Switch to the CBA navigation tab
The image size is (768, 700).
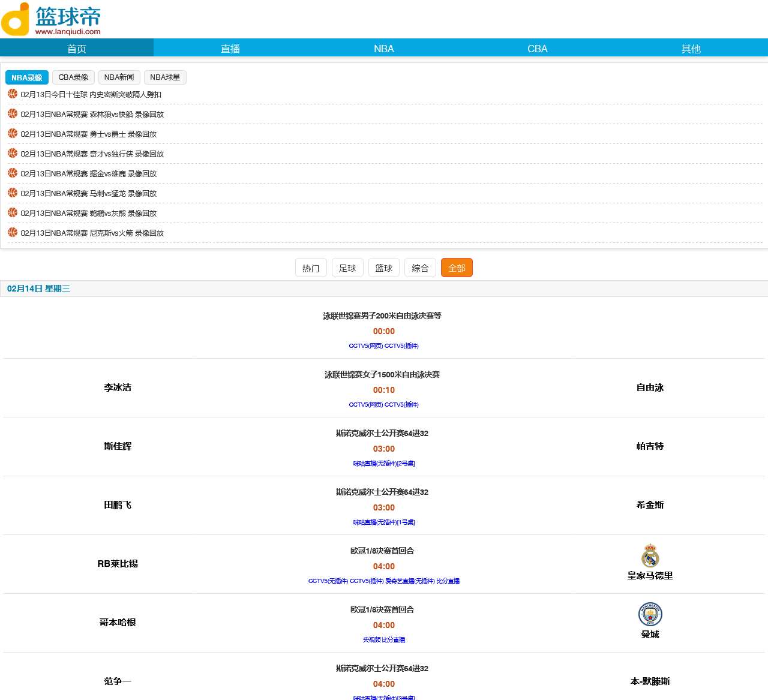pyautogui.click(x=538, y=48)
